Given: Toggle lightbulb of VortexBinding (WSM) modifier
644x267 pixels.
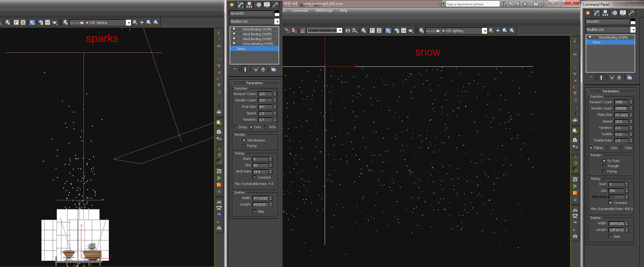Looking at the screenshot, I should coord(234,43).
